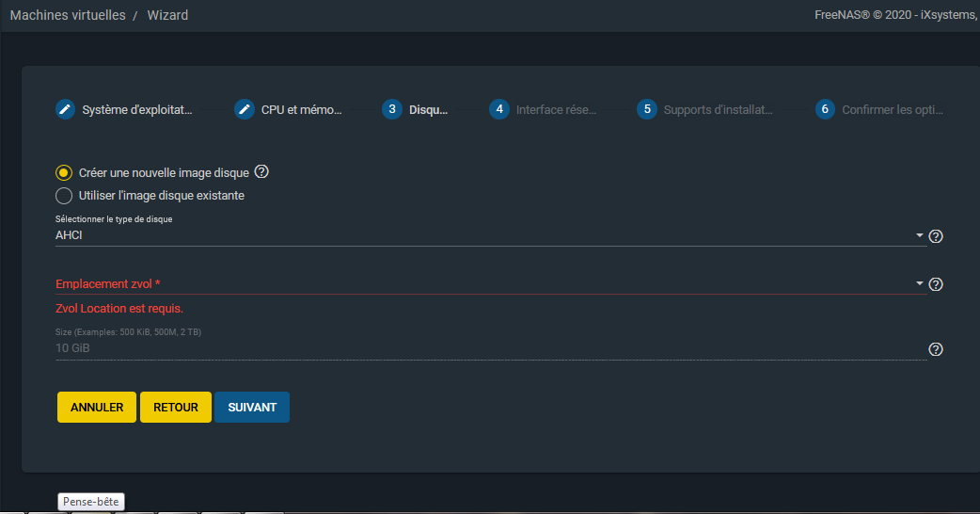
Task: Click into the Size input field
Action: [x=489, y=348]
